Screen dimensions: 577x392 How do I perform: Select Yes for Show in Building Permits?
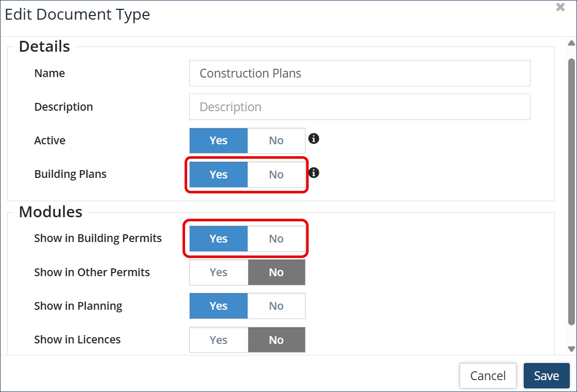(219, 239)
